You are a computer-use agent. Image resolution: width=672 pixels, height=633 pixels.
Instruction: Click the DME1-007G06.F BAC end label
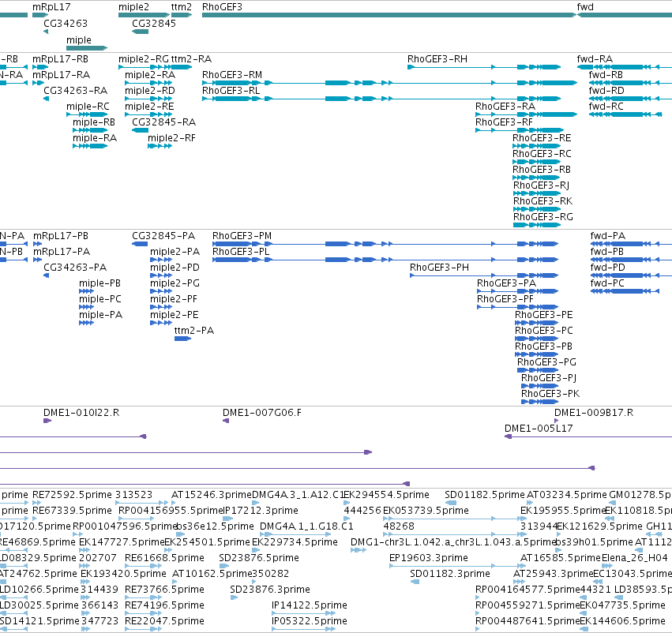click(x=262, y=413)
